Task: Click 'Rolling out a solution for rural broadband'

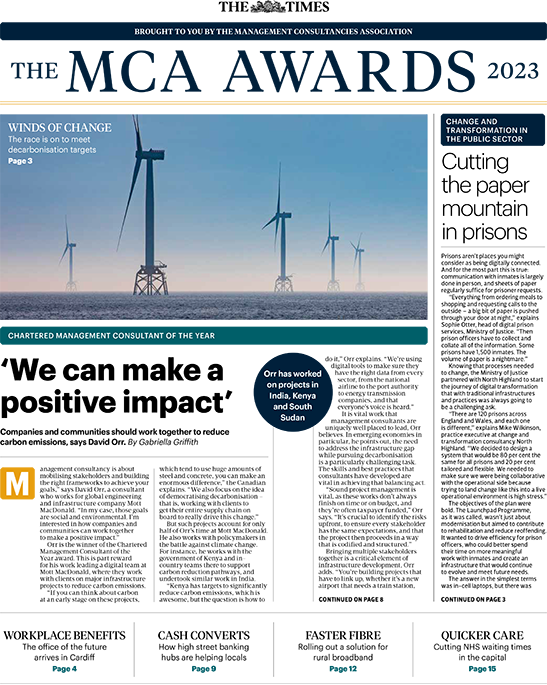Action: coord(343,652)
